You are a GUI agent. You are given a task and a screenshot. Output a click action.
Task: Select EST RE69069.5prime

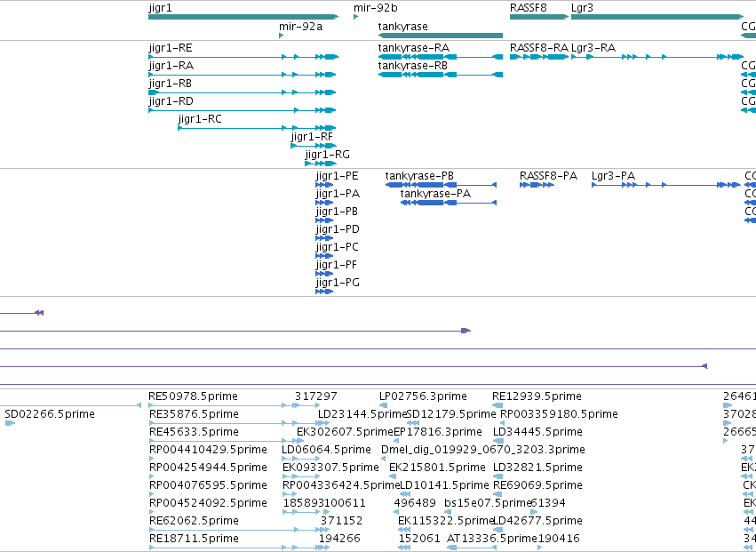pyautogui.click(x=537, y=486)
